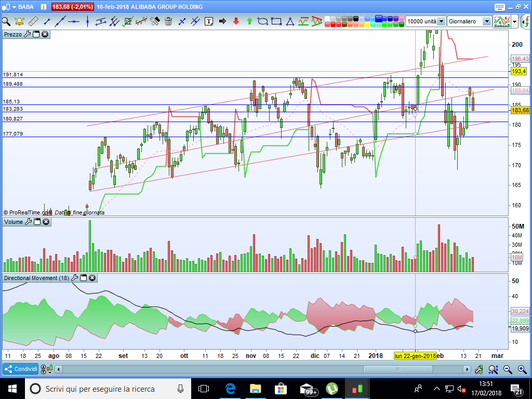Insert a red down arrow marker
Screen dimensions: 532x399
point(236,21)
